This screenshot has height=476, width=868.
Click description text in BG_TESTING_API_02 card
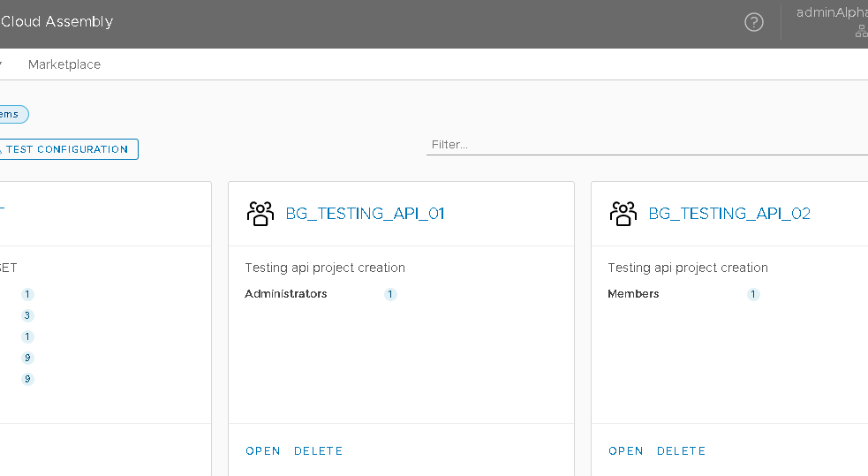pos(688,268)
